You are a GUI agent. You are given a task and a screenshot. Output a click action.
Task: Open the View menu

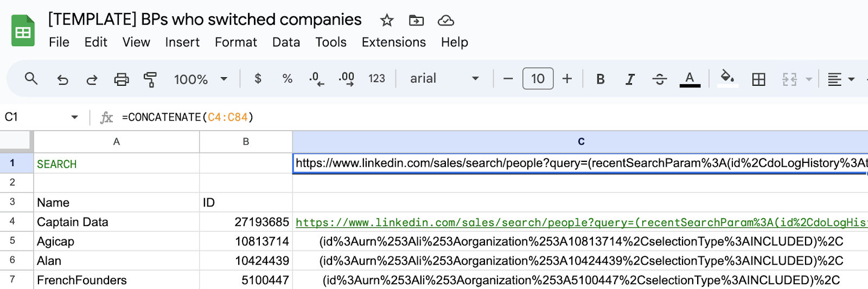(x=136, y=42)
